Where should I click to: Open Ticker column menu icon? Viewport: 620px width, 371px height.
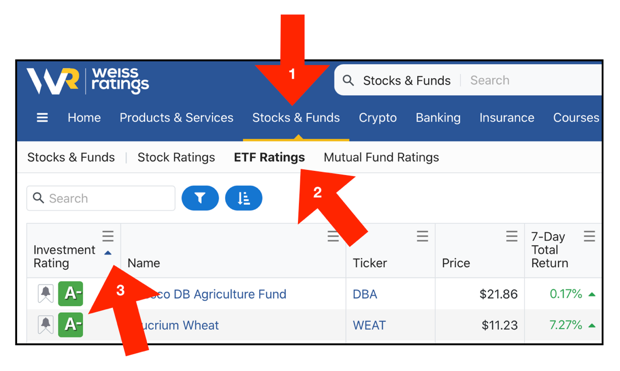click(x=422, y=236)
